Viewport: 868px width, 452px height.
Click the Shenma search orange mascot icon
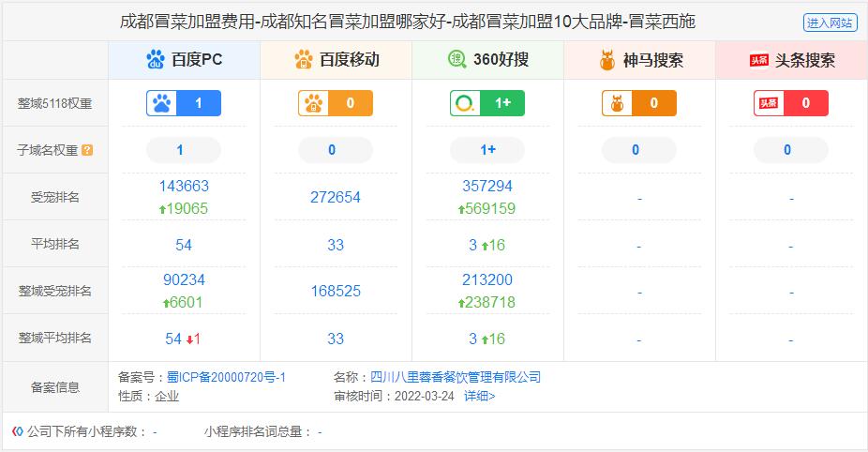(608, 60)
